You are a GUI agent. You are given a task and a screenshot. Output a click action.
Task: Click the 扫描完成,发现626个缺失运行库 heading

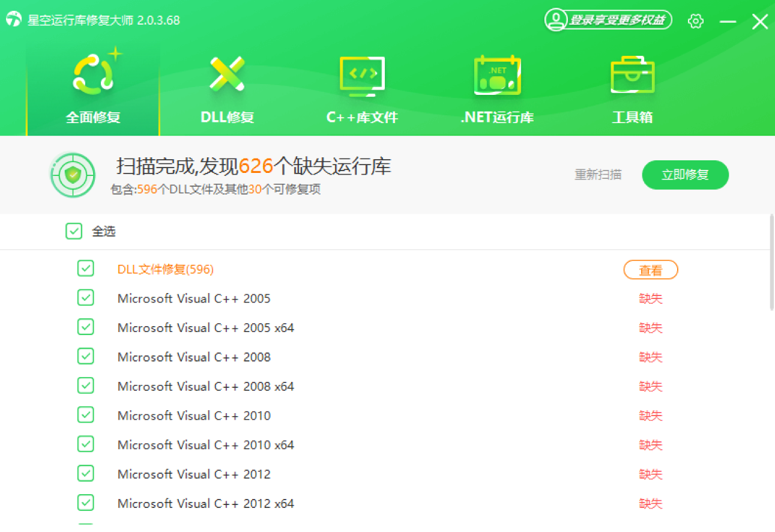[253, 165]
